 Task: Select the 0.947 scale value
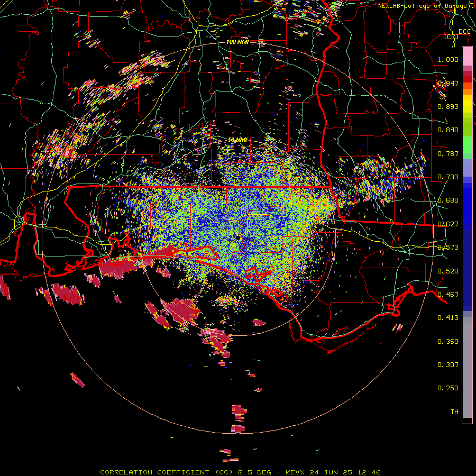click(x=448, y=83)
